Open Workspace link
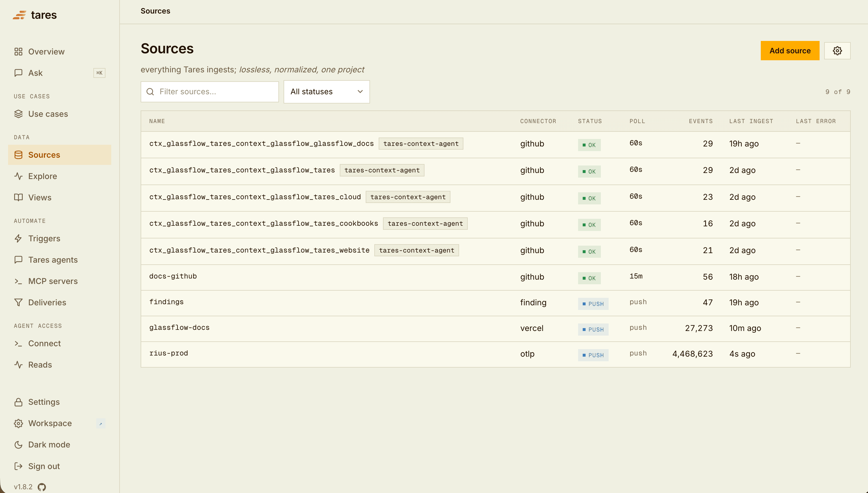The height and width of the screenshot is (493, 868). coord(60,423)
